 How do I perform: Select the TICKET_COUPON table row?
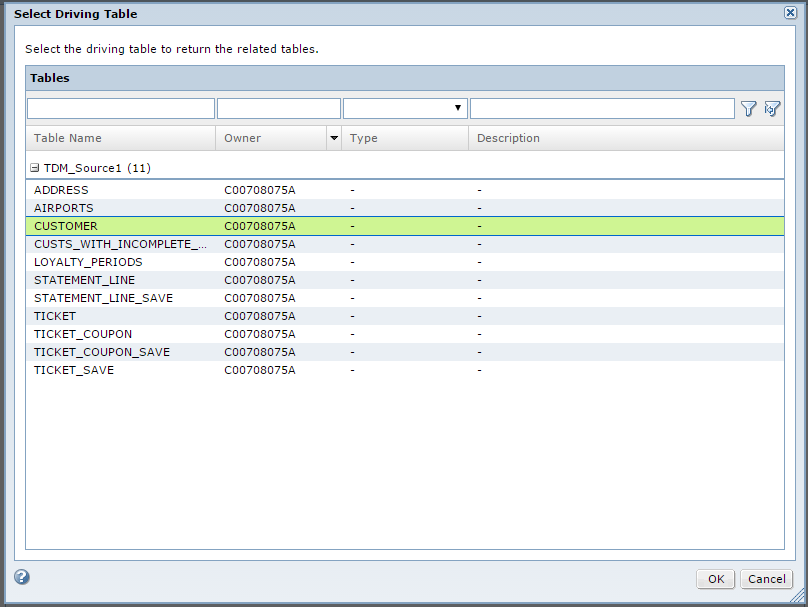click(x=405, y=334)
